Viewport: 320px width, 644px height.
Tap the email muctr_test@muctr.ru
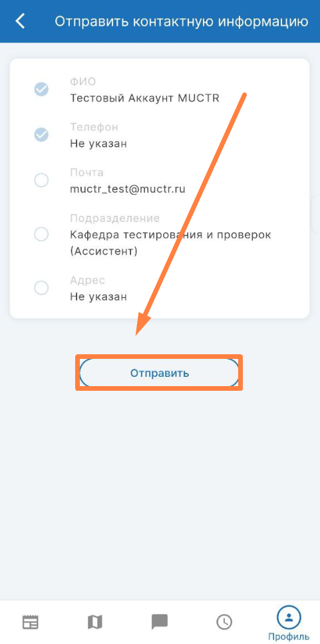click(x=128, y=189)
